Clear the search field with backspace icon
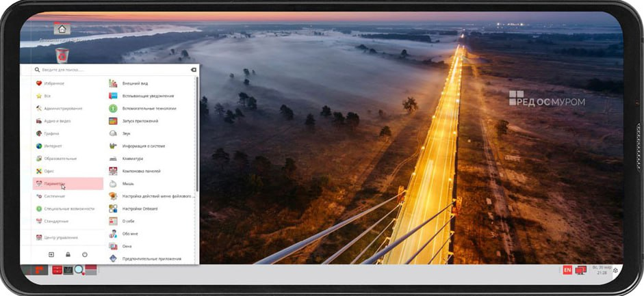Image resolution: width=644 pixels, height=296 pixels. click(x=194, y=70)
